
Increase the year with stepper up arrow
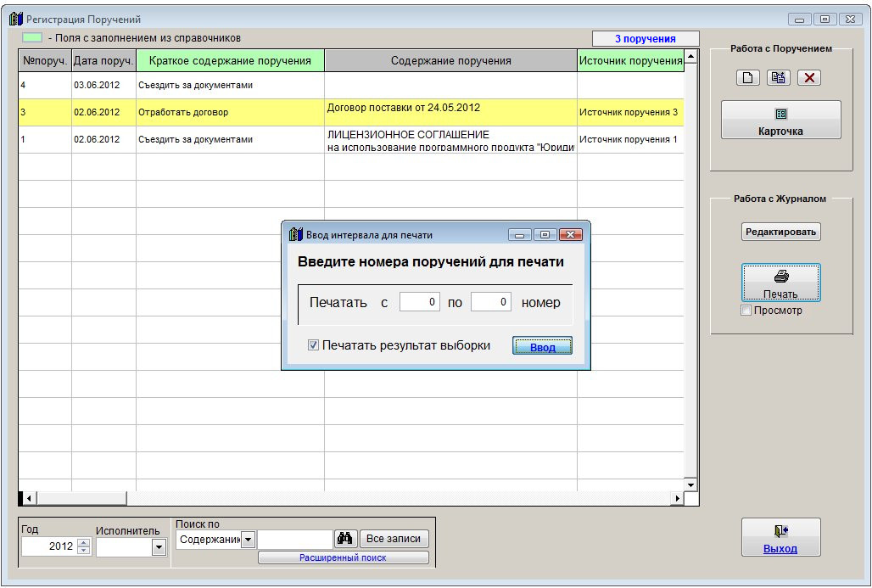(83, 543)
